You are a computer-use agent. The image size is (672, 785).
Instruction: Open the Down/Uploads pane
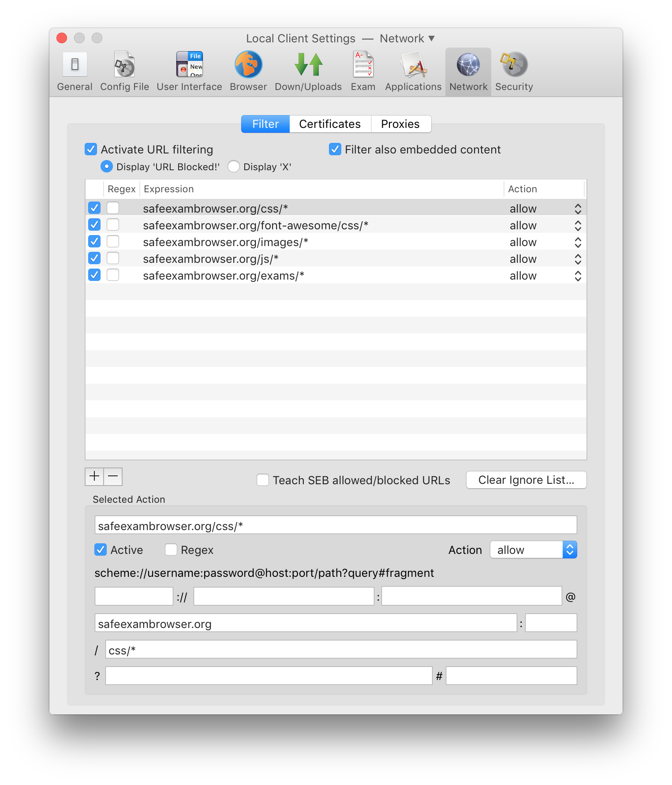308,72
